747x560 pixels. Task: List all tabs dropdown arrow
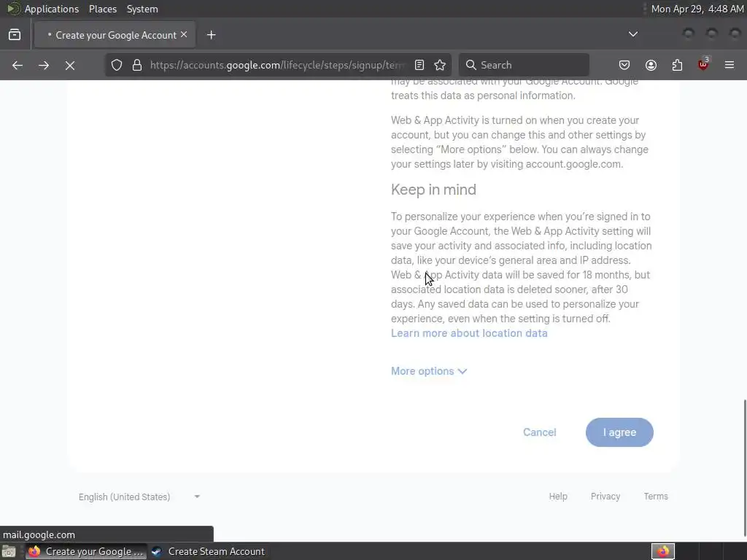click(633, 34)
